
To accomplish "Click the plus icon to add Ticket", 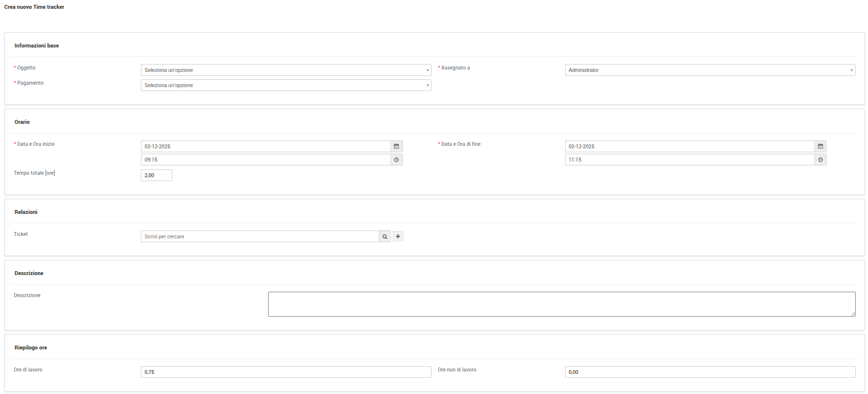I will pos(398,236).
